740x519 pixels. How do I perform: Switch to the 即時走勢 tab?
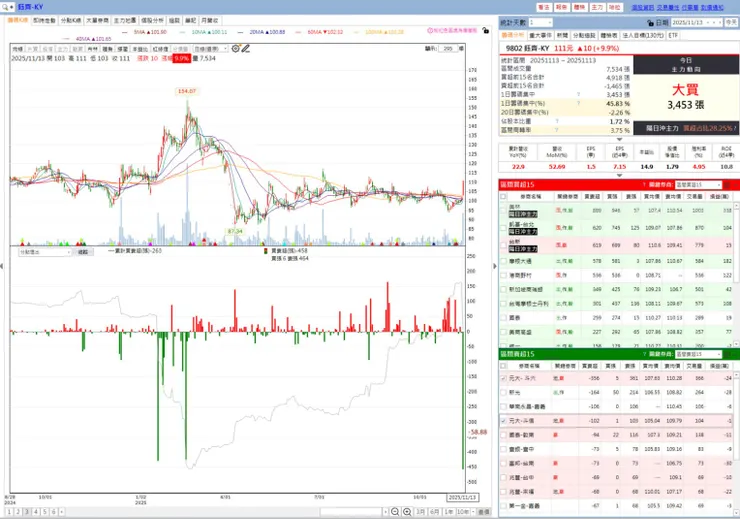pos(44,20)
